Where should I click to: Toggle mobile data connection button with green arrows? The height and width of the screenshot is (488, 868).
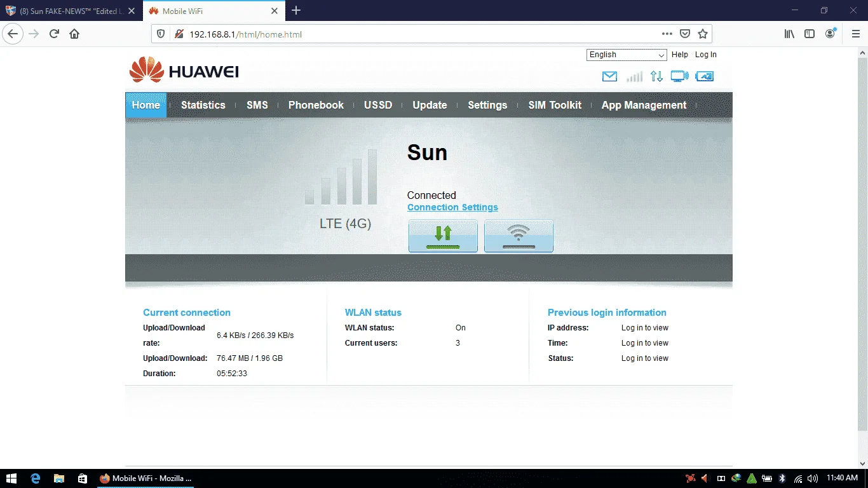click(443, 236)
